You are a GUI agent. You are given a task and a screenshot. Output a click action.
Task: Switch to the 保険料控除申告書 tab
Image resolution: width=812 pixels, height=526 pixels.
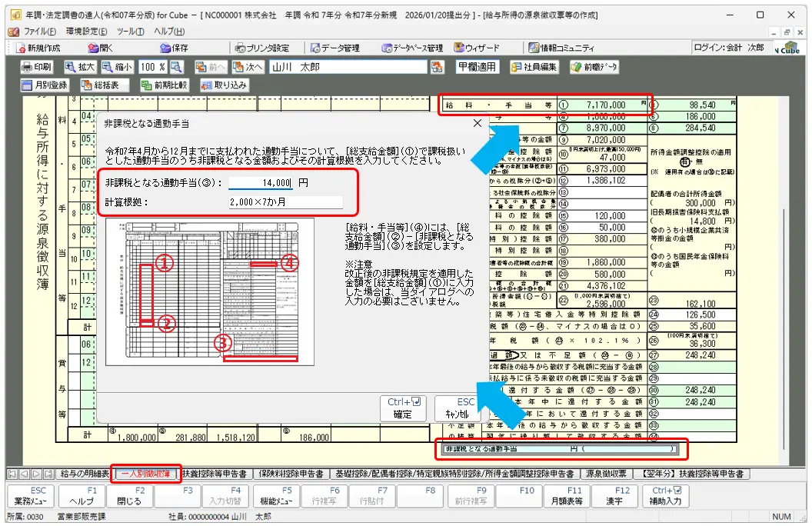point(291,474)
